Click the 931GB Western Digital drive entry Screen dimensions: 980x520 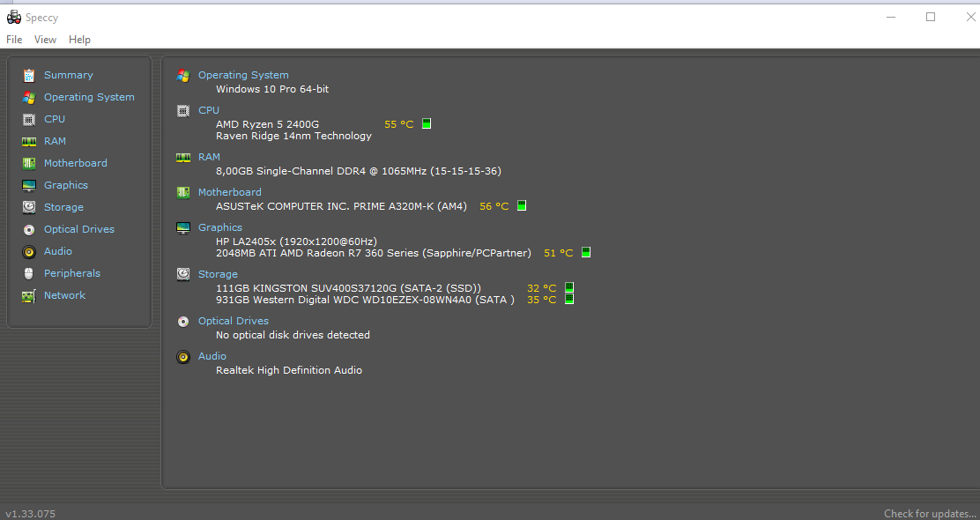[x=365, y=300]
